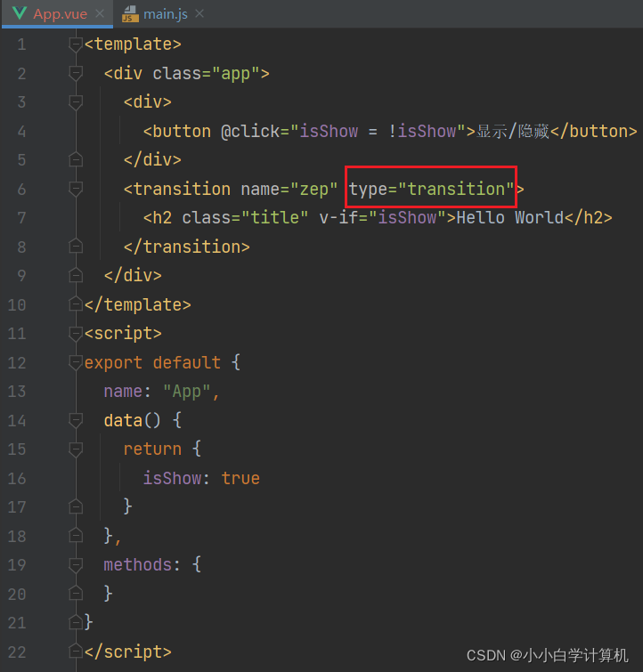Click the closing </div> tag on line 5
The height and width of the screenshot is (672, 643).
(x=152, y=160)
